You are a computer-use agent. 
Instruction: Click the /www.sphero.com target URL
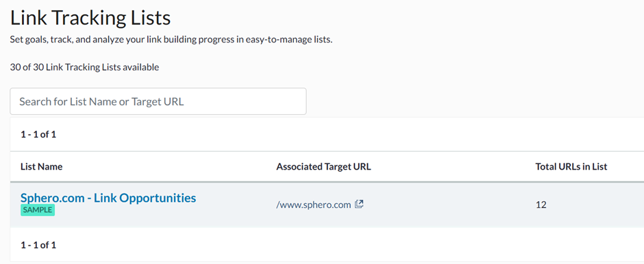pos(313,204)
